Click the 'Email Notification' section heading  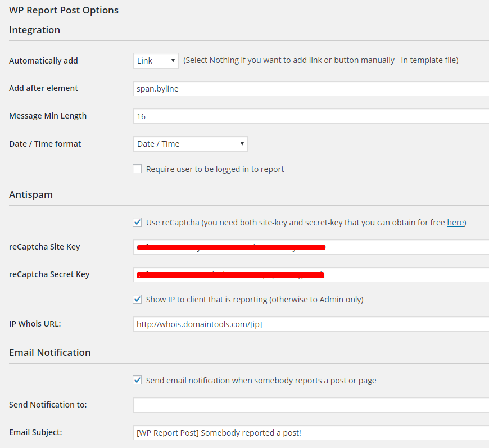pos(49,352)
